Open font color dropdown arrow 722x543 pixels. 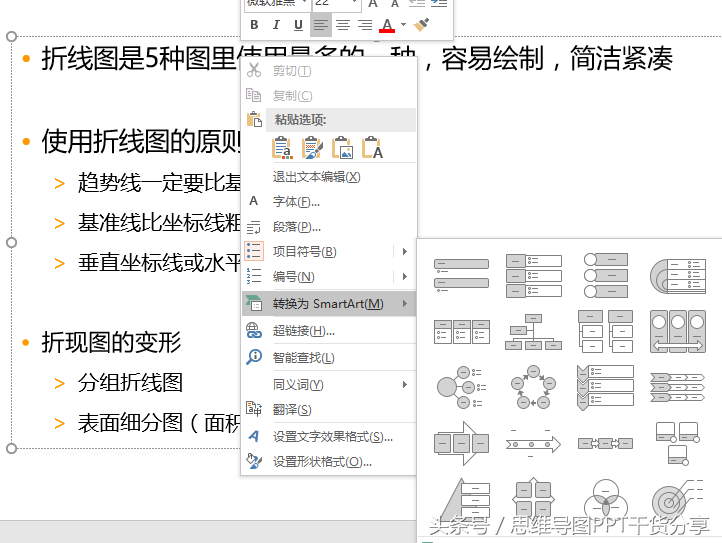tap(403, 25)
